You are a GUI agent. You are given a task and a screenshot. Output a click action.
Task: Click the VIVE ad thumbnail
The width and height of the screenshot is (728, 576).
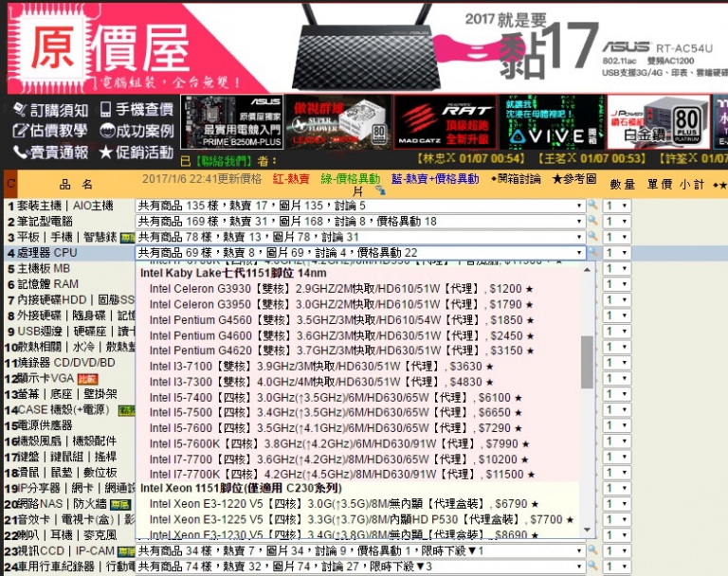[x=552, y=122]
